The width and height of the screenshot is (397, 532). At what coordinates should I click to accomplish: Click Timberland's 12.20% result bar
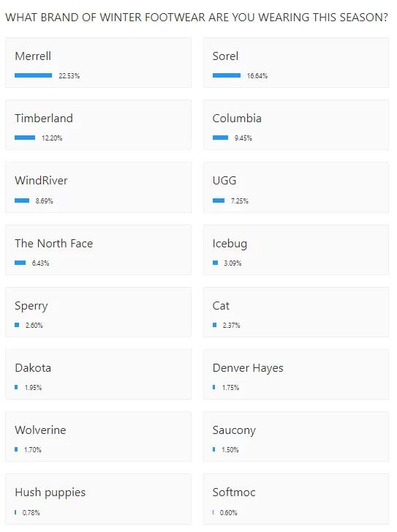[x=25, y=138]
